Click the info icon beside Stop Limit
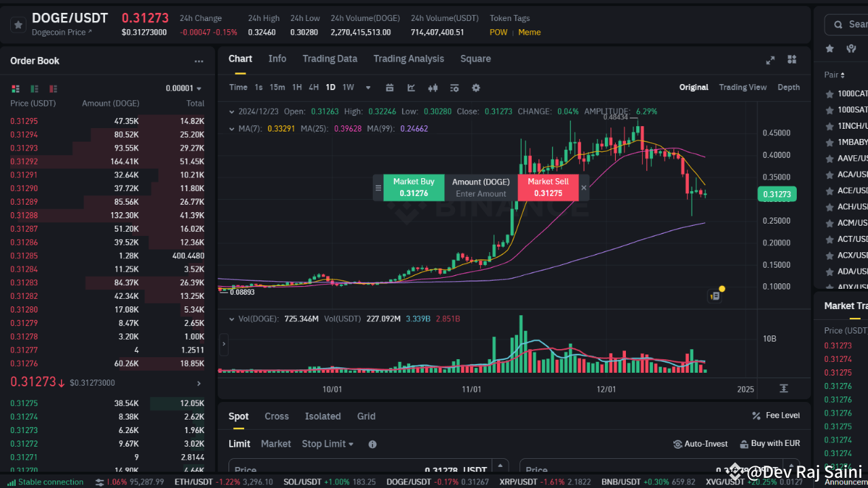This screenshot has width=868, height=488. click(x=372, y=445)
